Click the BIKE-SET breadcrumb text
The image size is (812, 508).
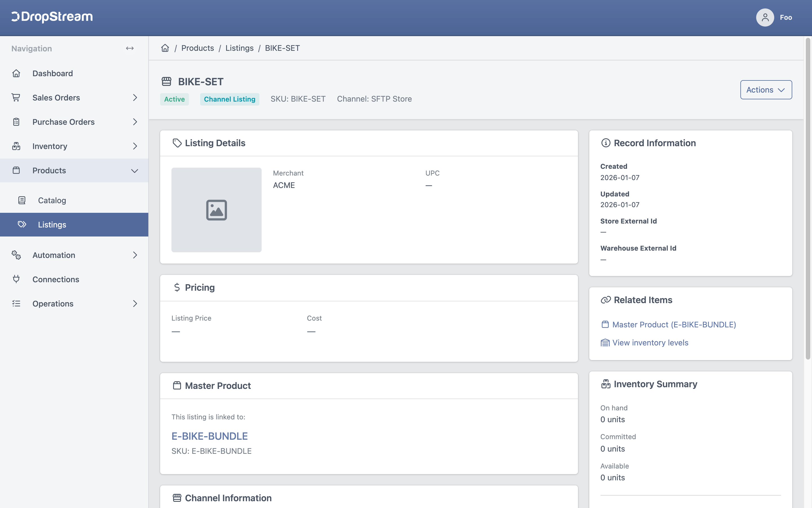283,48
